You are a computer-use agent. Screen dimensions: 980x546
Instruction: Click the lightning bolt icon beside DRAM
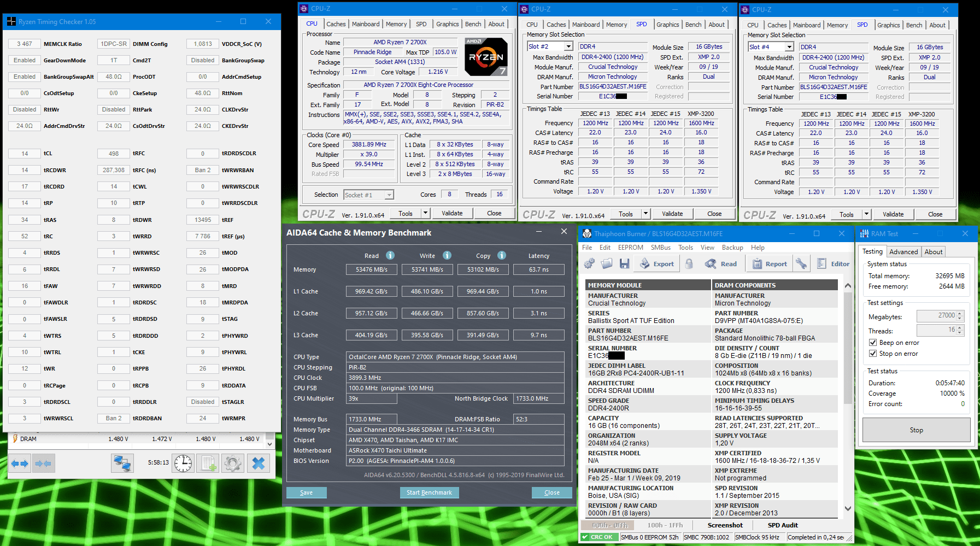coord(15,438)
